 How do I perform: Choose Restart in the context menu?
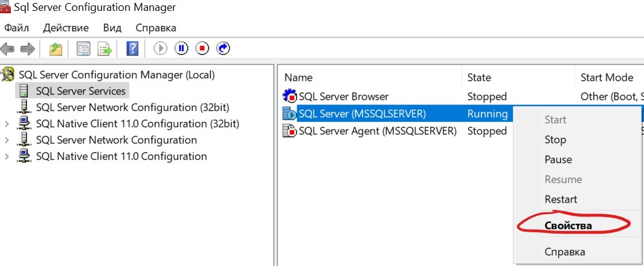[x=561, y=199]
